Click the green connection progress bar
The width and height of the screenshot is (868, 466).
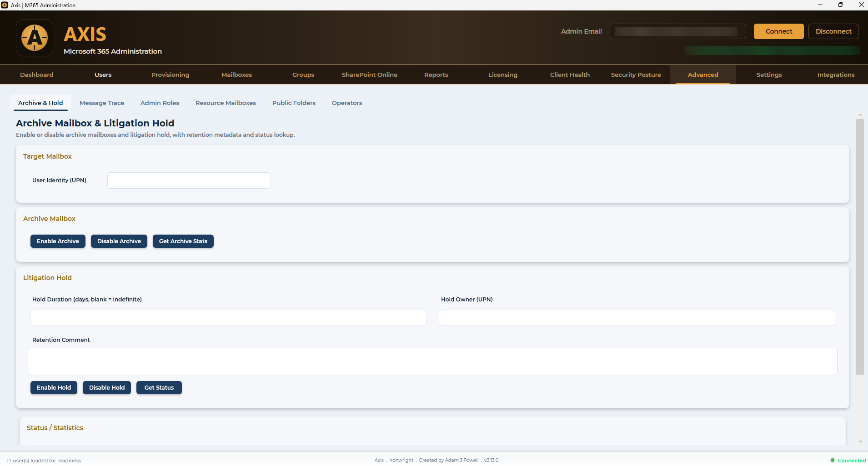772,50
